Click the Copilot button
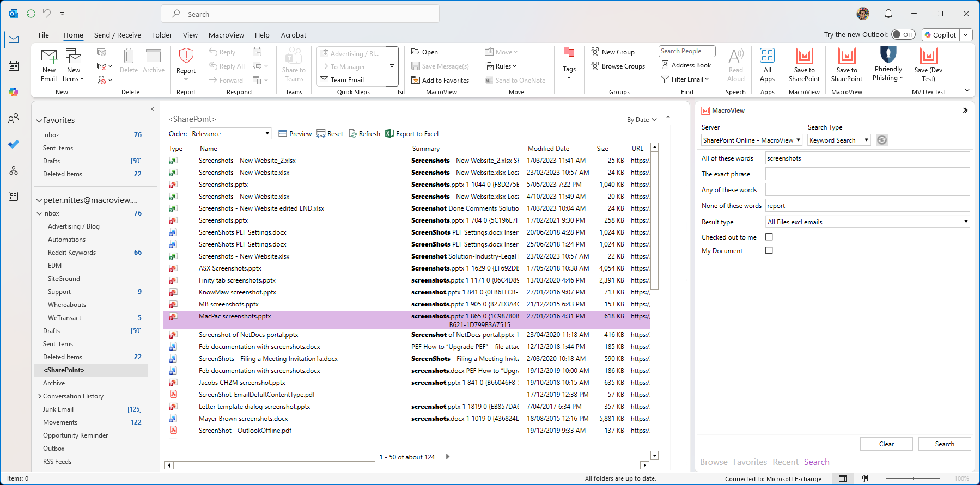This screenshot has height=485, width=980. click(940, 35)
